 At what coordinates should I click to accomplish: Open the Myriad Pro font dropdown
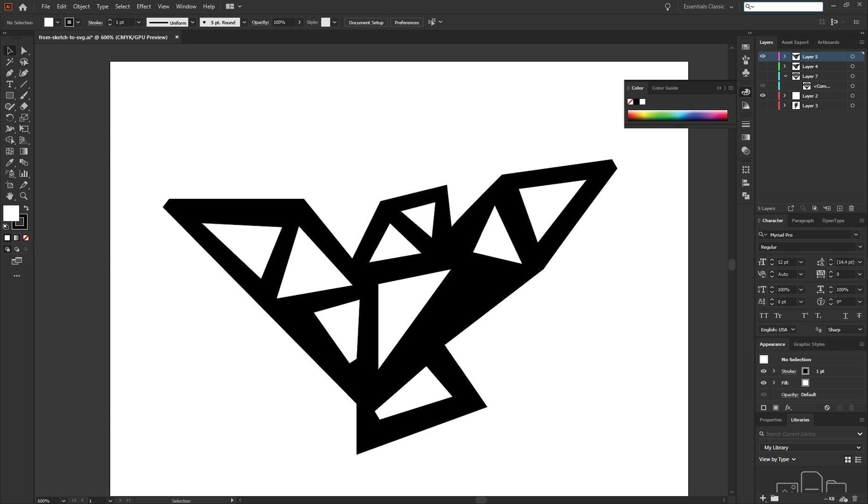(856, 234)
